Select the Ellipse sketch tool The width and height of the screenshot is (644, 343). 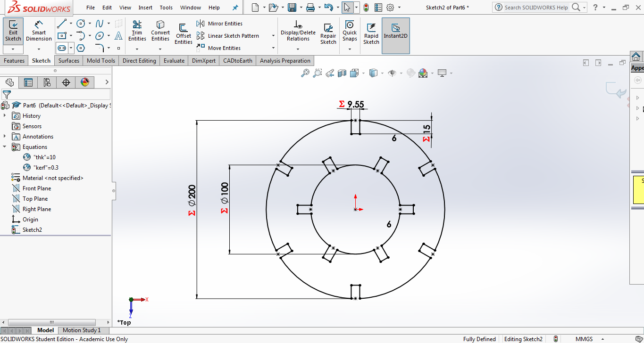tap(100, 36)
